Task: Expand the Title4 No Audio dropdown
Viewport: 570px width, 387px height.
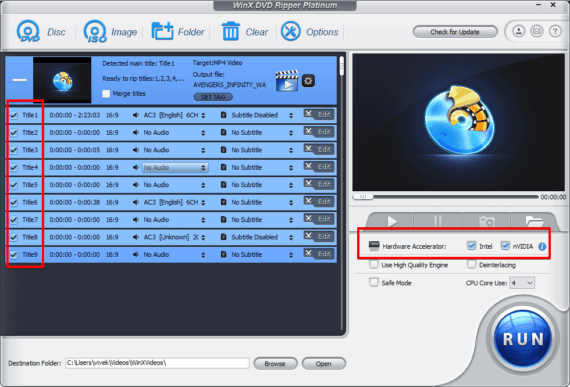Action: pos(175,168)
